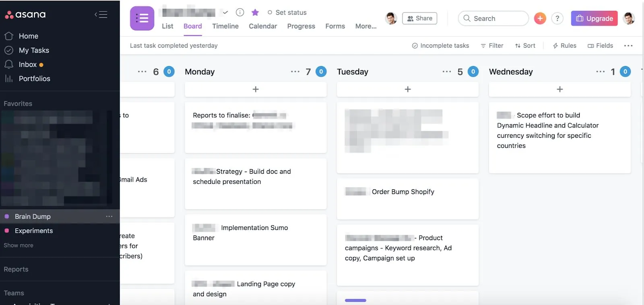The image size is (644, 305).
Task: Add a task to the Monday column
Action: (x=256, y=89)
